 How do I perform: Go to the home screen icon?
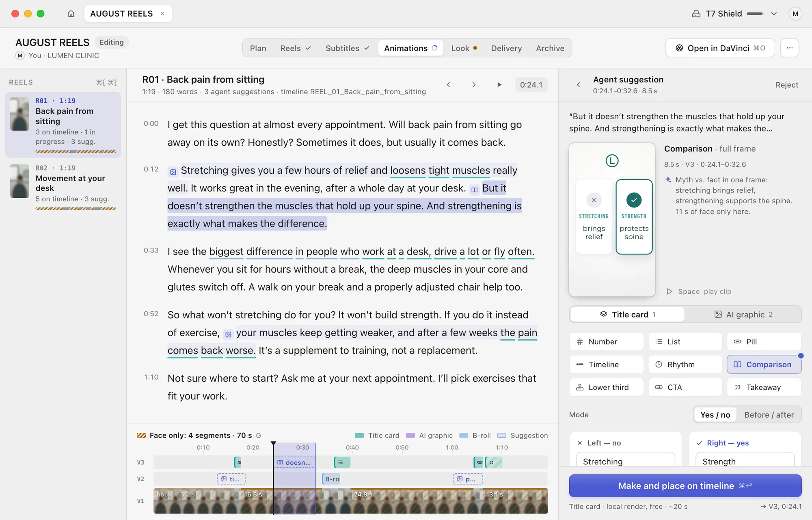pyautogui.click(x=71, y=14)
